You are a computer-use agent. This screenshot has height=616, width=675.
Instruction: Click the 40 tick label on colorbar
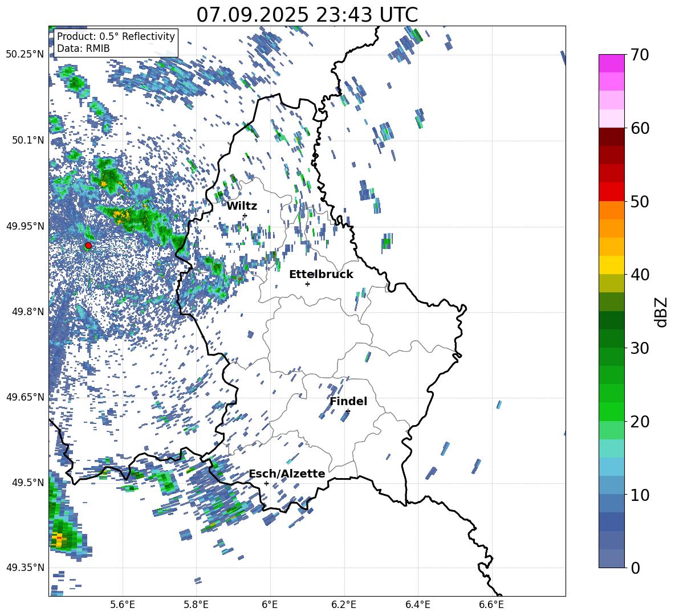(640, 275)
